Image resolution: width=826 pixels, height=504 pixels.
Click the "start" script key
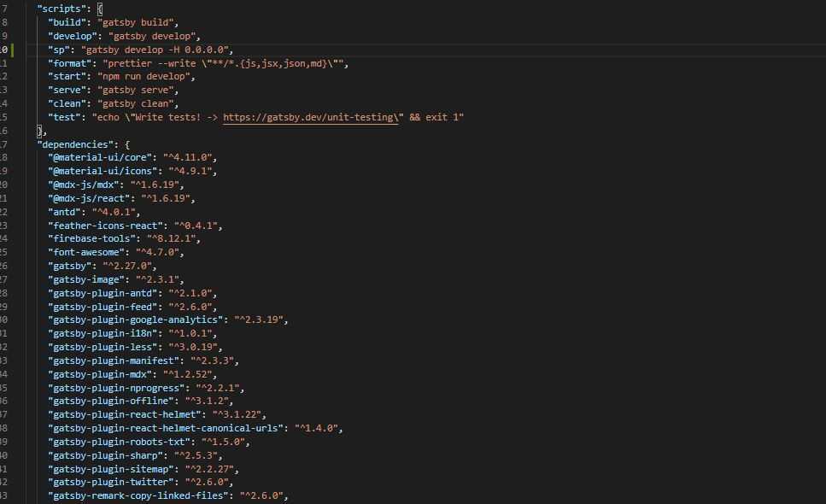tap(67, 76)
